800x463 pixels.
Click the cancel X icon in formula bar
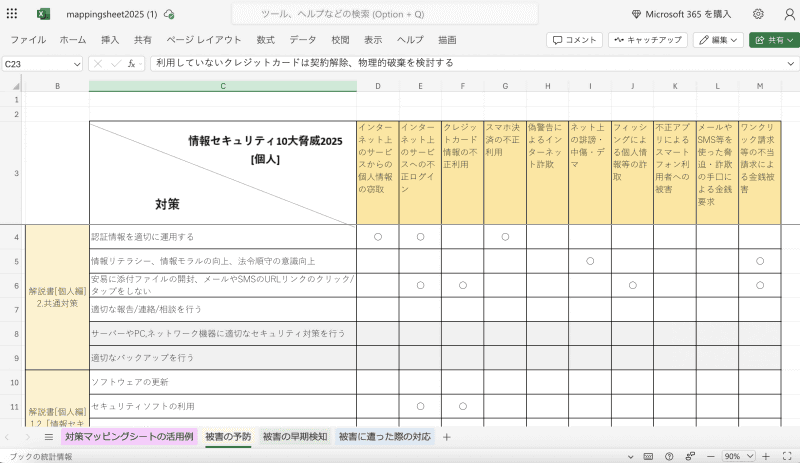(x=98, y=64)
